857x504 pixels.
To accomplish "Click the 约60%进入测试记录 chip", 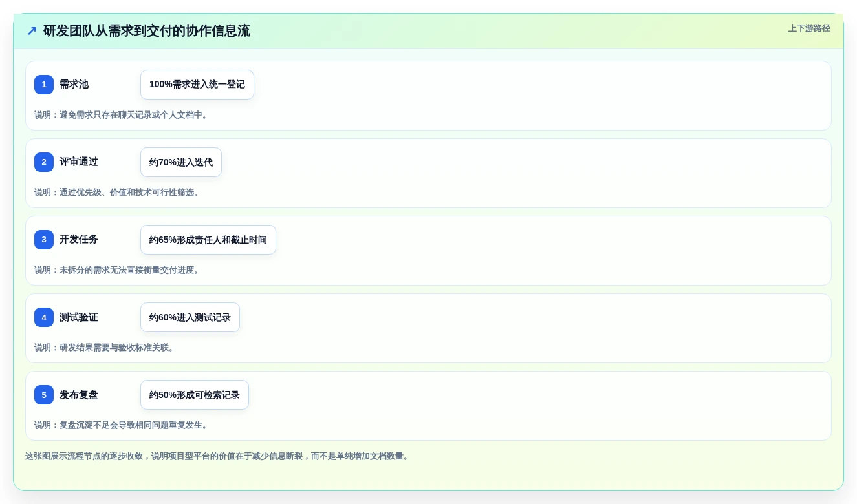I will pos(190,317).
